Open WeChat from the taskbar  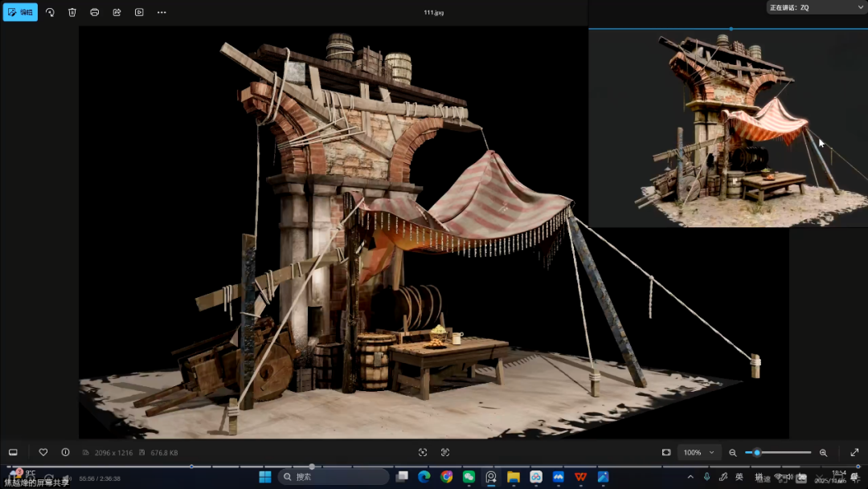click(469, 476)
